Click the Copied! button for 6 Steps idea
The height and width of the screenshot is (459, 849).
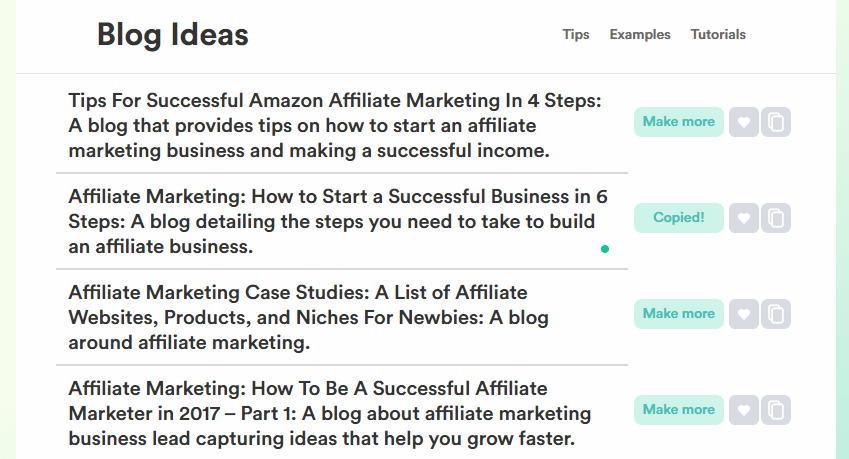coord(678,218)
